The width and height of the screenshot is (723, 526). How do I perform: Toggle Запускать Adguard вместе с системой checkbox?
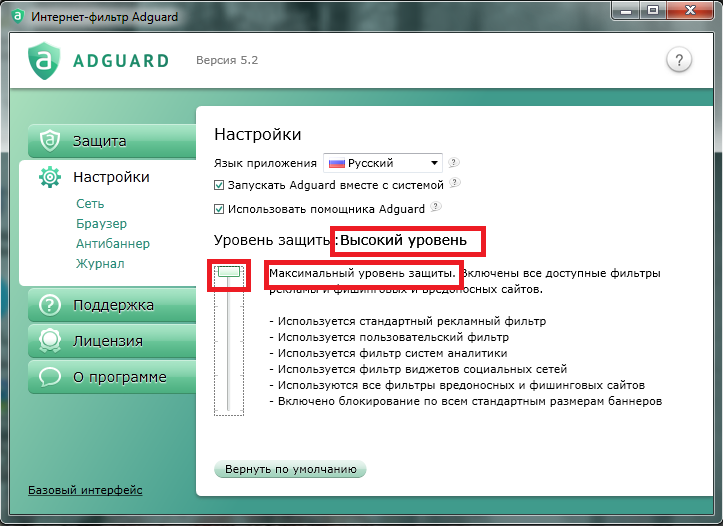tap(219, 185)
